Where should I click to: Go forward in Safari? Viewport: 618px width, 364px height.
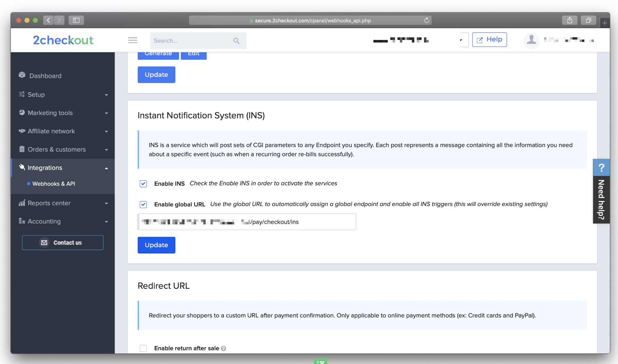(59, 20)
